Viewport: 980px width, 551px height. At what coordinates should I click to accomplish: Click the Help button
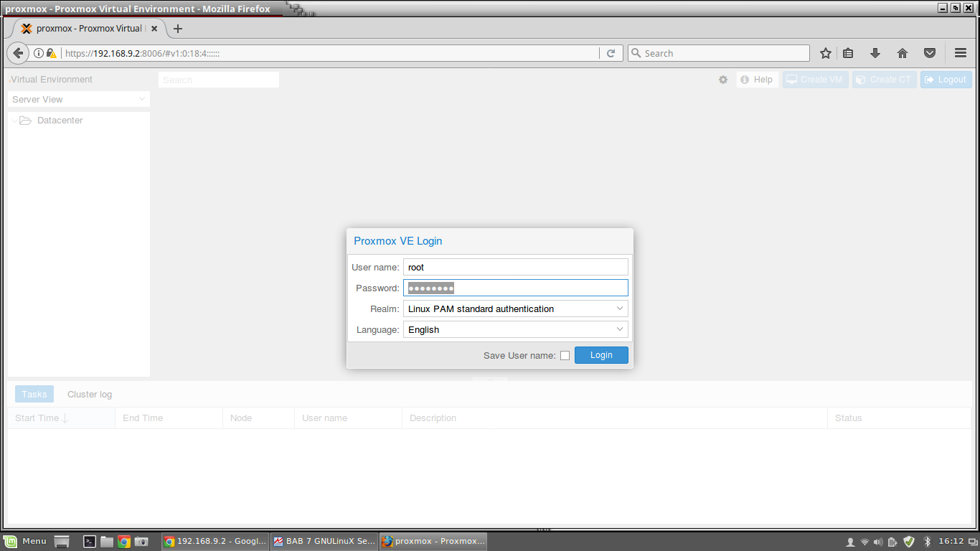pyautogui.click(x=757, y=80)
